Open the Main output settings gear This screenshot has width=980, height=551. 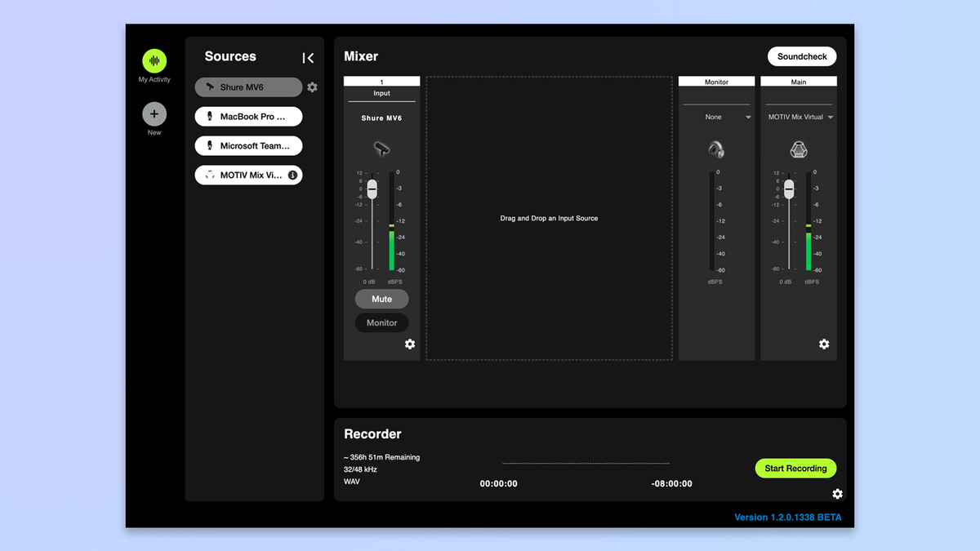click(x=824, y=344)
